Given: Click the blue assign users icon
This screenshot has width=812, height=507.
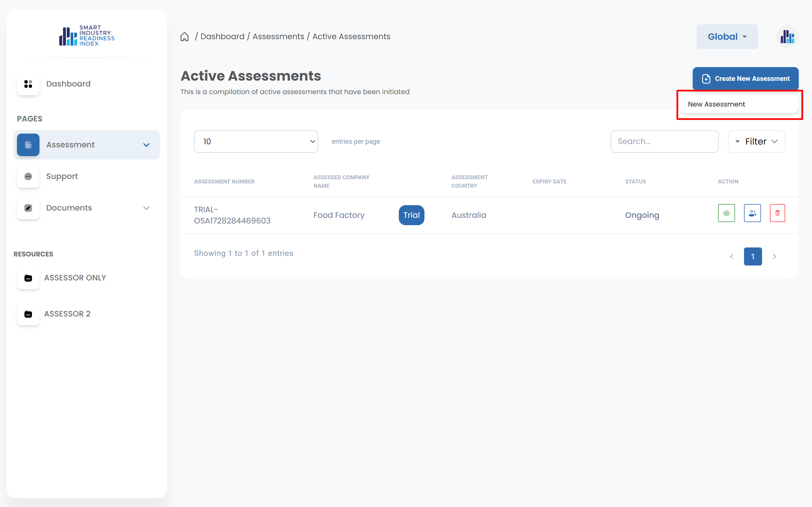Looking at the screenshot, I should point(752,213).
